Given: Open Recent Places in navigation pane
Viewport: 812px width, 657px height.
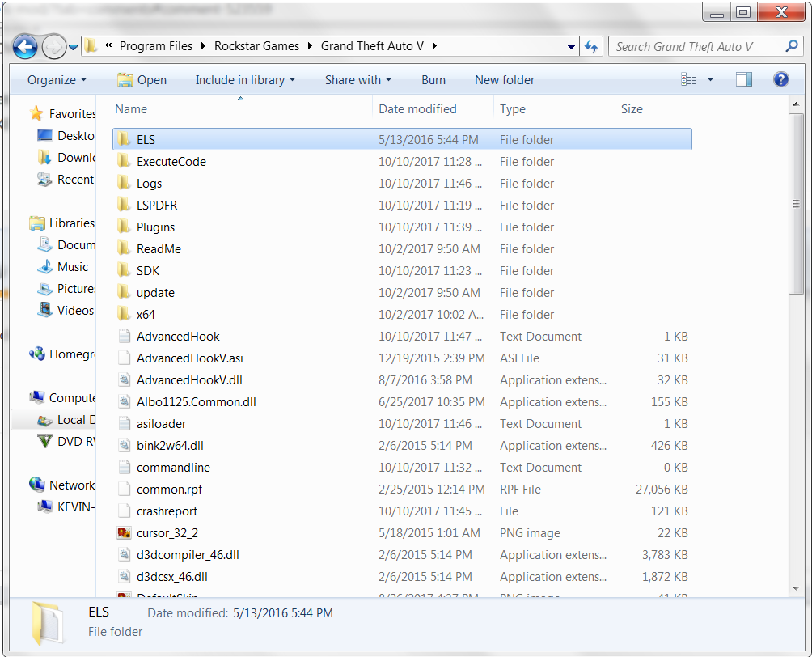Looking at the screenshot, I should (x=66, y=180).
